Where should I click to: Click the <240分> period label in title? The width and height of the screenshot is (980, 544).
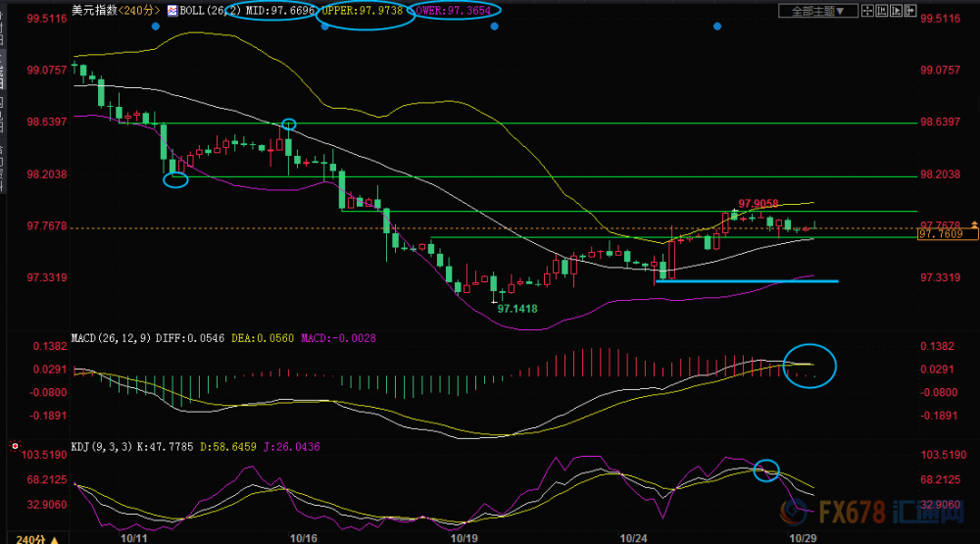coord(139,11)
